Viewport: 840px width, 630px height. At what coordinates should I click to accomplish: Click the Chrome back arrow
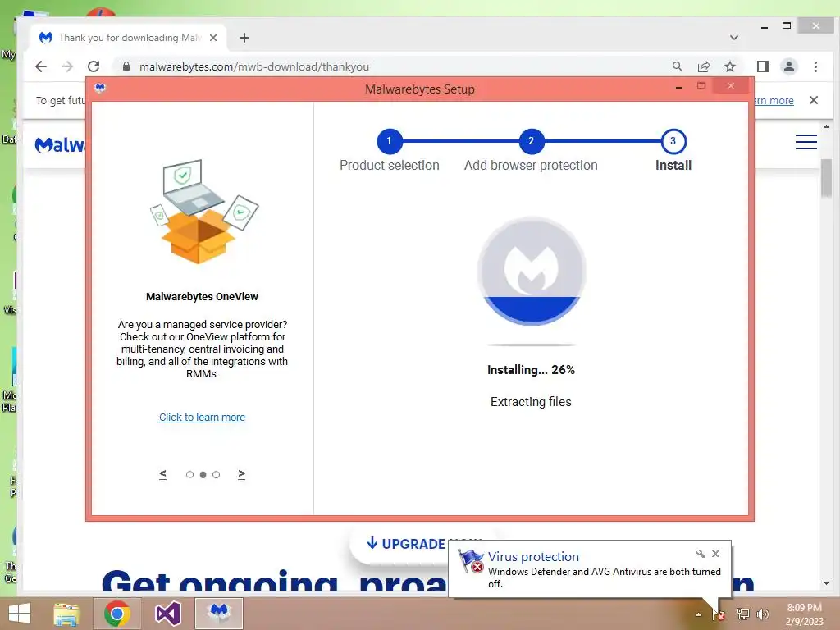point(41,66)
